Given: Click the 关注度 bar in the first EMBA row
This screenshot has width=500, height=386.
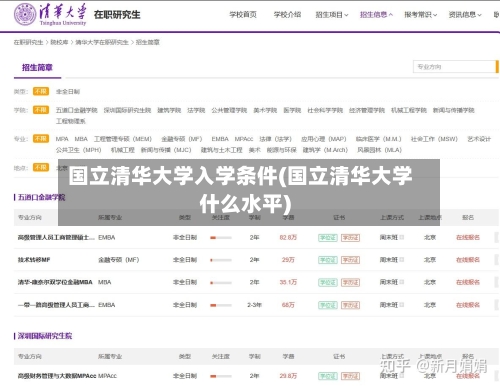Looking at the screenshot, I should (221, 238).
